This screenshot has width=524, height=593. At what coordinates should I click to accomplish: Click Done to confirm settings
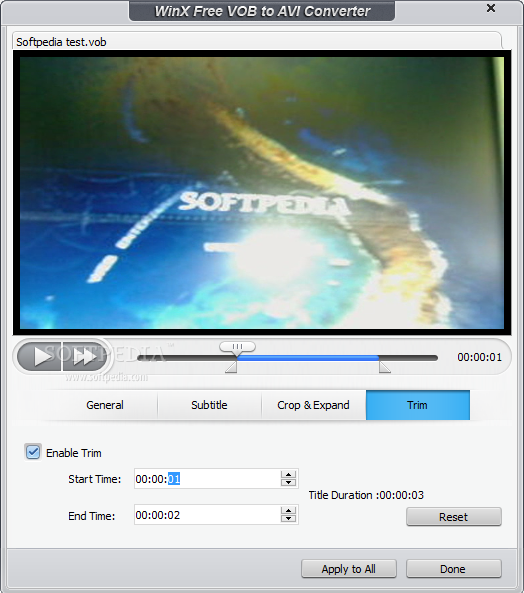pyautogui.click(x=454, y=569)
